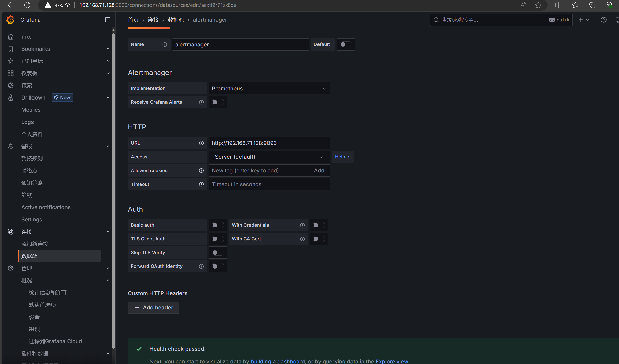Viewport: 619px width, 364px height.
Task: Collapse the 警报 section chevron
Action: click(x=108, y=146)
